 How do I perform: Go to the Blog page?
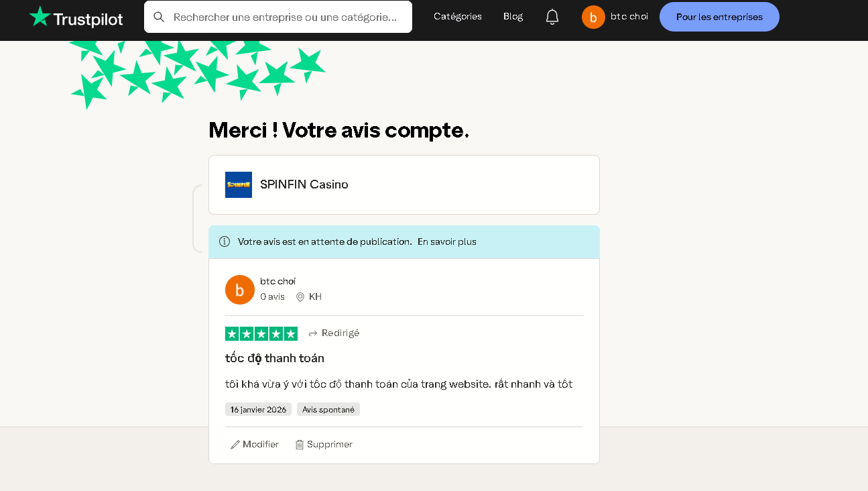[513, 17]
